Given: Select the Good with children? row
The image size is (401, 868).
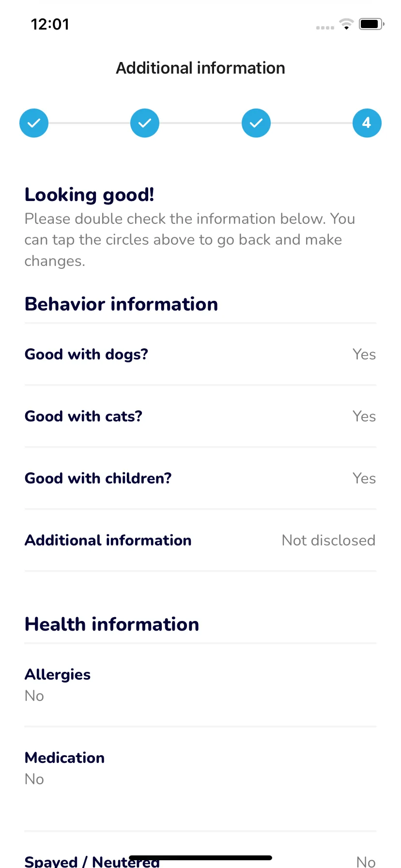Looking at the screenshot, I should click(200, 479).
